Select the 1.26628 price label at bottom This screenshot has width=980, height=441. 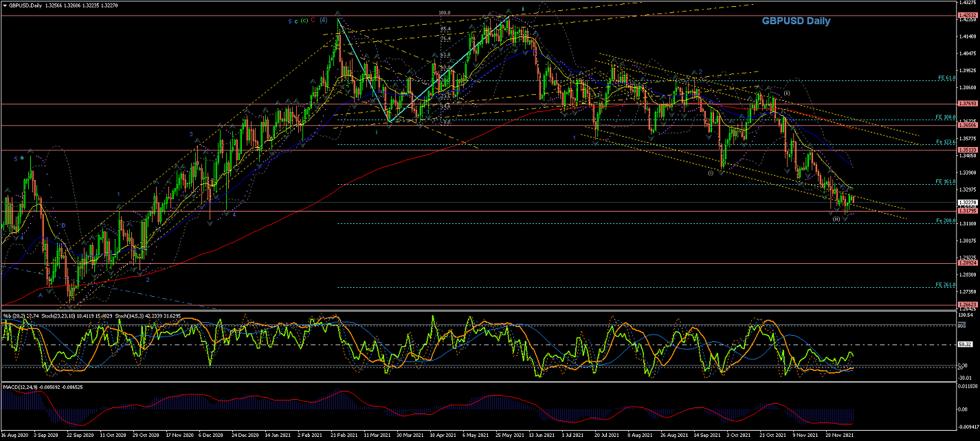966,304
